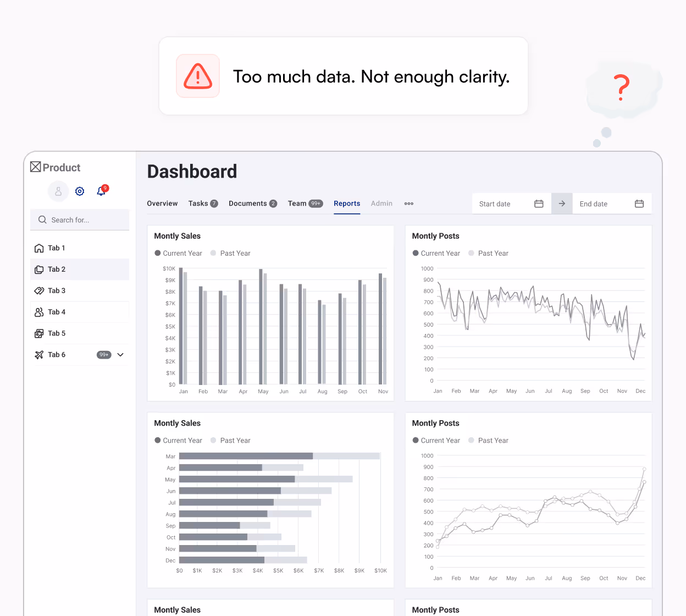686x616 pixels.
Task: Switch to the Tasks tab
Action: [203, 204]
